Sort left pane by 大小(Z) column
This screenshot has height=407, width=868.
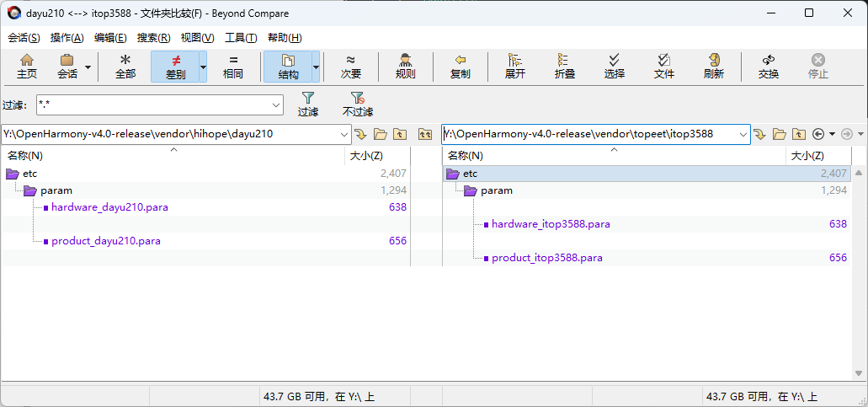coord(377,156)
